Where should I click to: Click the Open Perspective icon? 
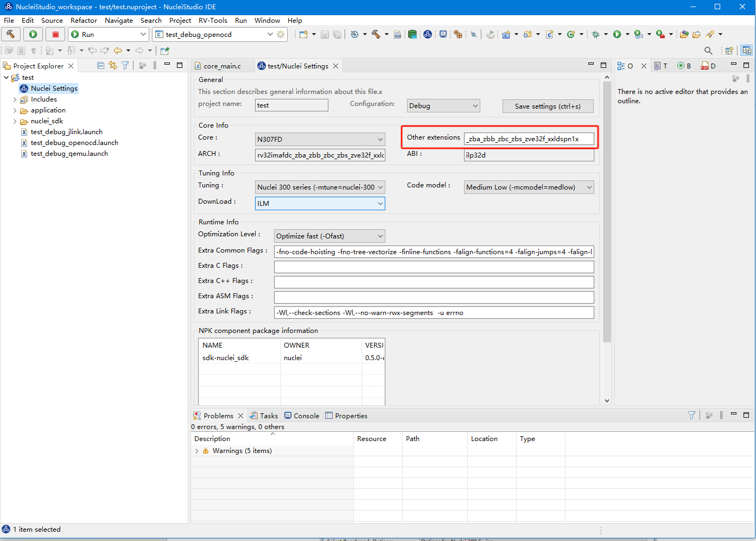pyautogui.click(x=729, y=51)
